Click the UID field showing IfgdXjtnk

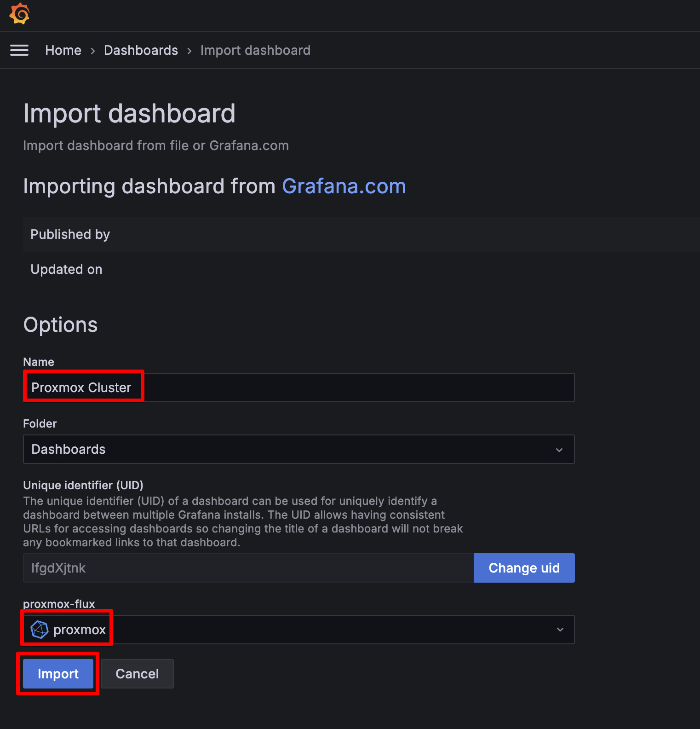tap(248, 568)
